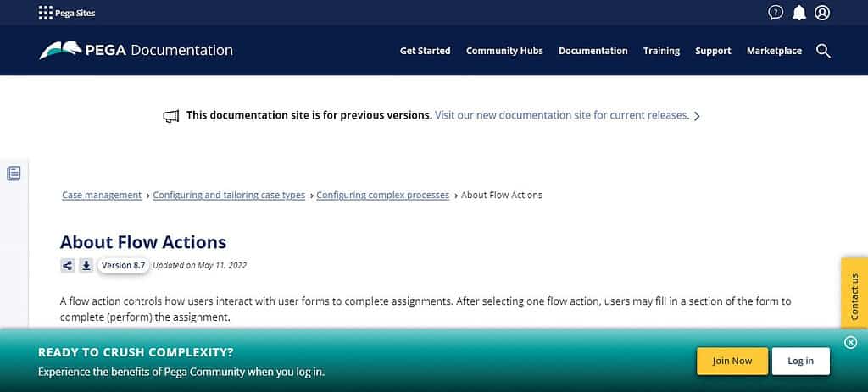Click the Join Now button

point(732,361)
